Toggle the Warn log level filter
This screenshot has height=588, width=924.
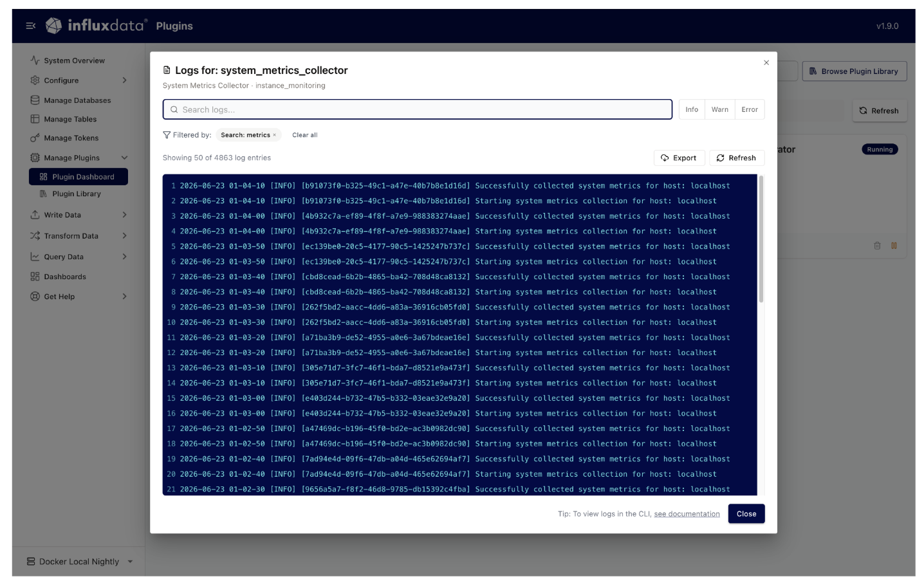point(719,109)
